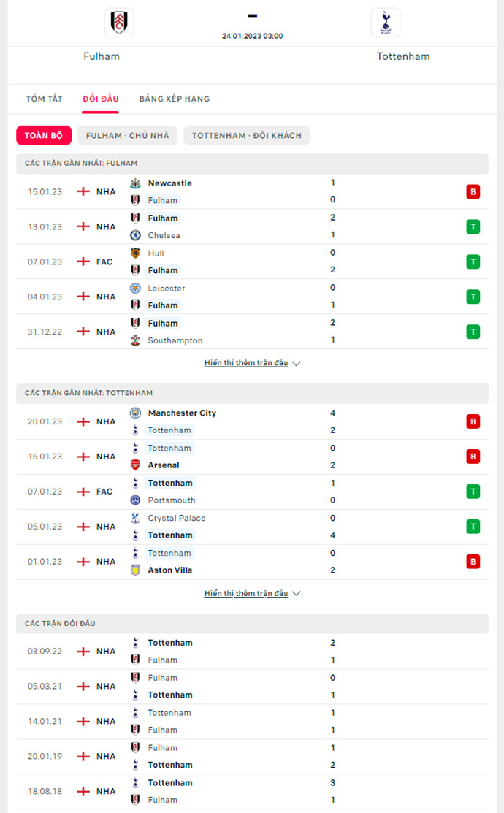Click the red B badge for Newcastle match
504x813 pixels.
pyautogui.click(x=473, y=192)
